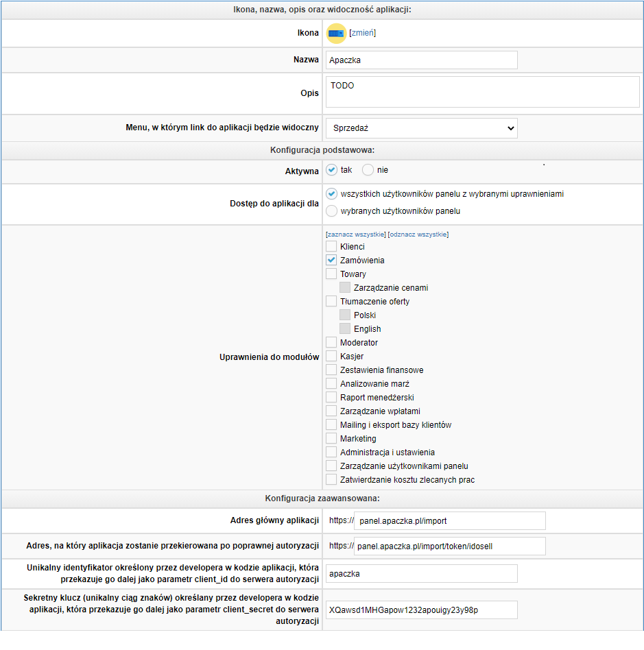Click the client_secret key input field
The image size is (644, 650).
421,610
